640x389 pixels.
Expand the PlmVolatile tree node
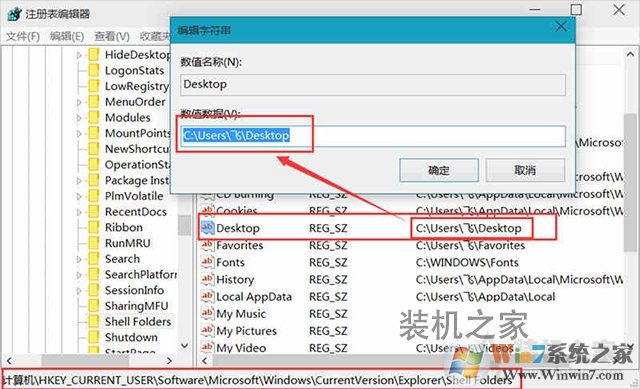tap(79, 196)
